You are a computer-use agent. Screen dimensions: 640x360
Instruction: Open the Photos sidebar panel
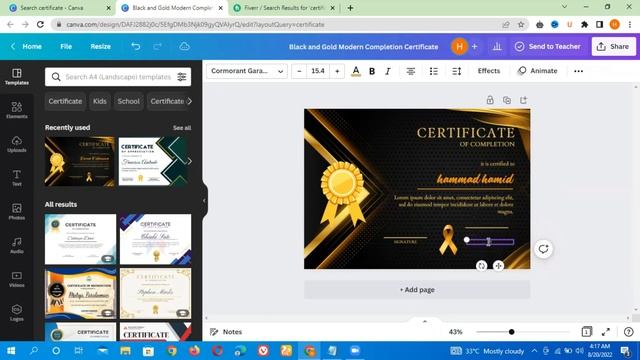(17, 211)
